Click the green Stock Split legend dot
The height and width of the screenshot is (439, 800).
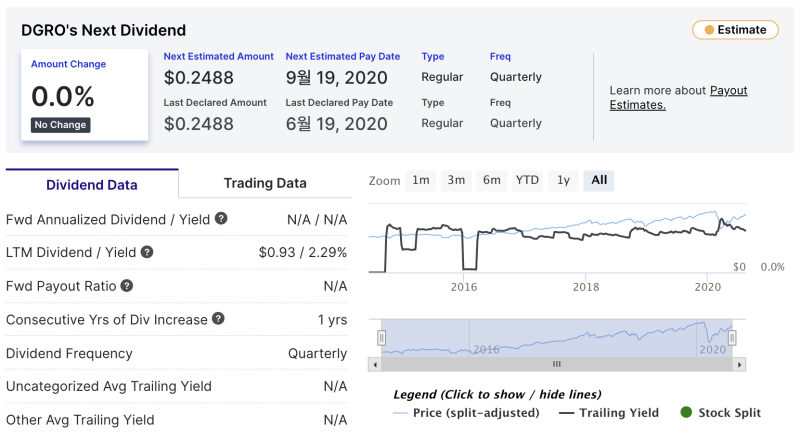686,412
